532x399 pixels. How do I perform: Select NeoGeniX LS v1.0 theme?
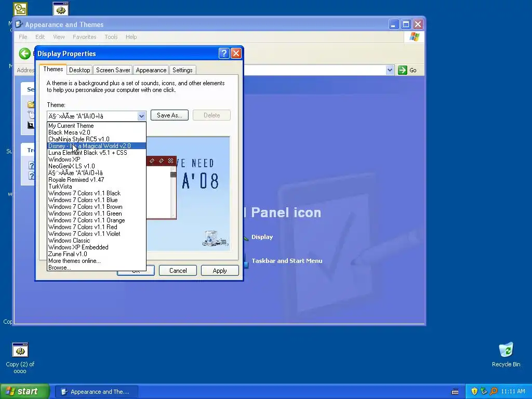pos(96,166)
